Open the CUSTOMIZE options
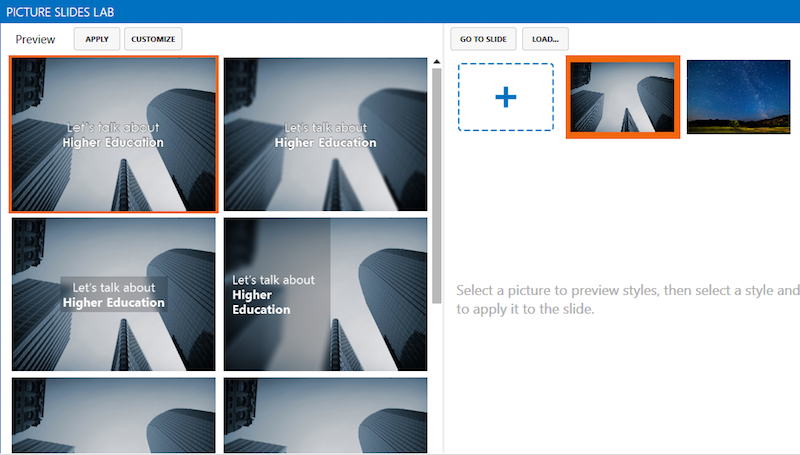Viewport: 800px width, 455px height. point(153,39)
